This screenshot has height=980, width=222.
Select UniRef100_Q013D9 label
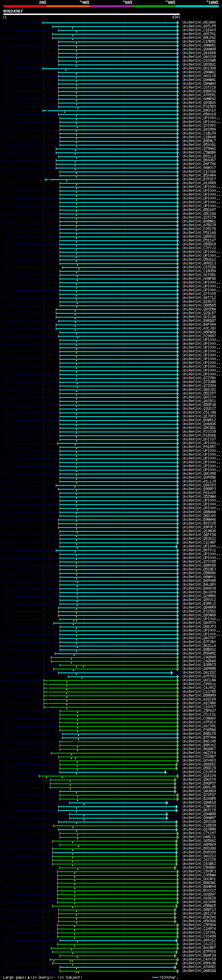pos(199,68)
